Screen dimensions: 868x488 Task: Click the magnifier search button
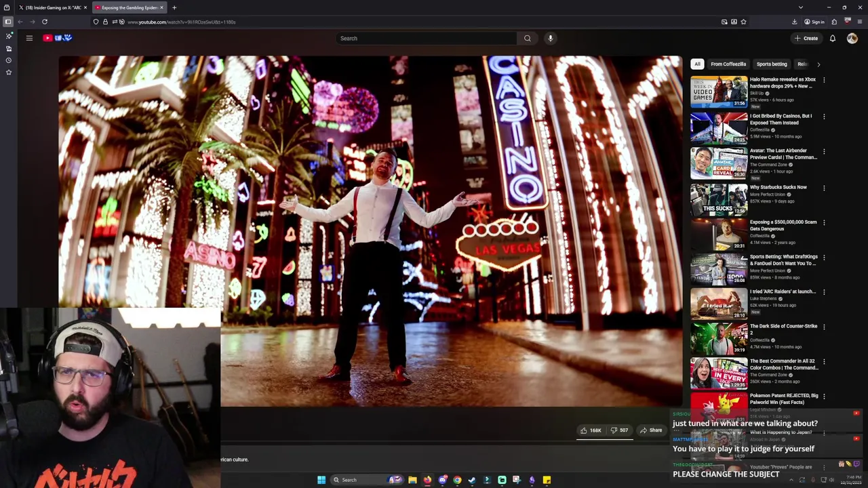(x=527, y=38)
